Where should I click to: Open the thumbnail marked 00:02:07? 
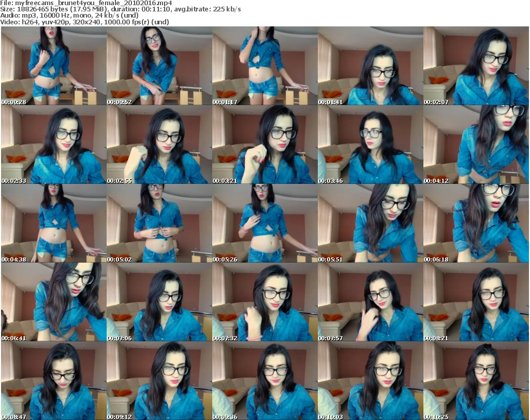[x=476, y=66]
